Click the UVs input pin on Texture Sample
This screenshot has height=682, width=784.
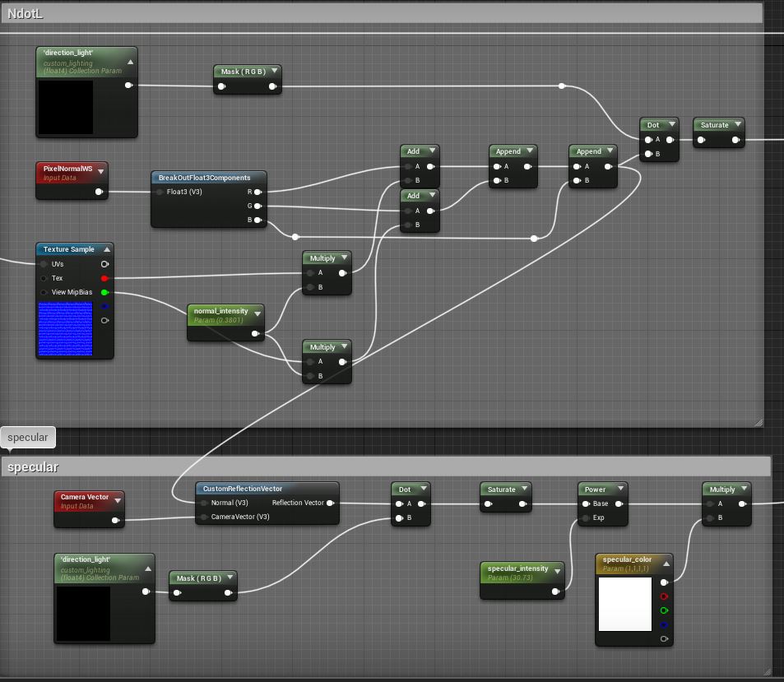tap(43, 265)
